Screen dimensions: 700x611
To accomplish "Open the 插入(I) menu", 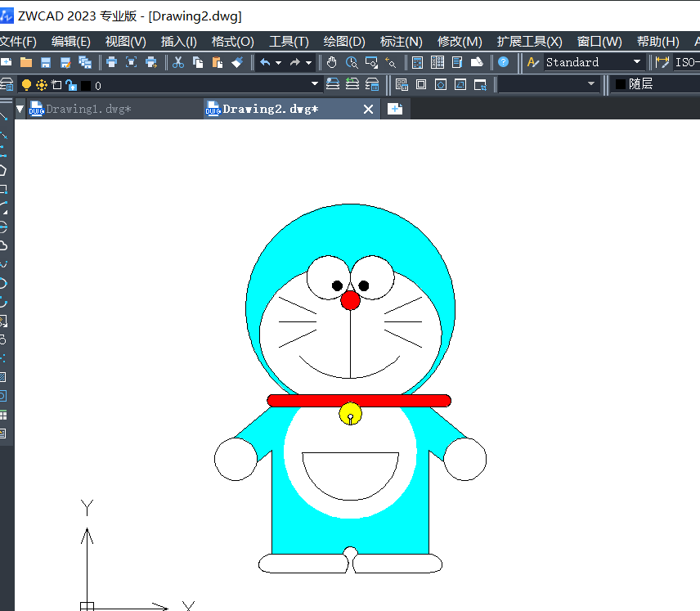I will pyautogui.click(x=178, y=42).
